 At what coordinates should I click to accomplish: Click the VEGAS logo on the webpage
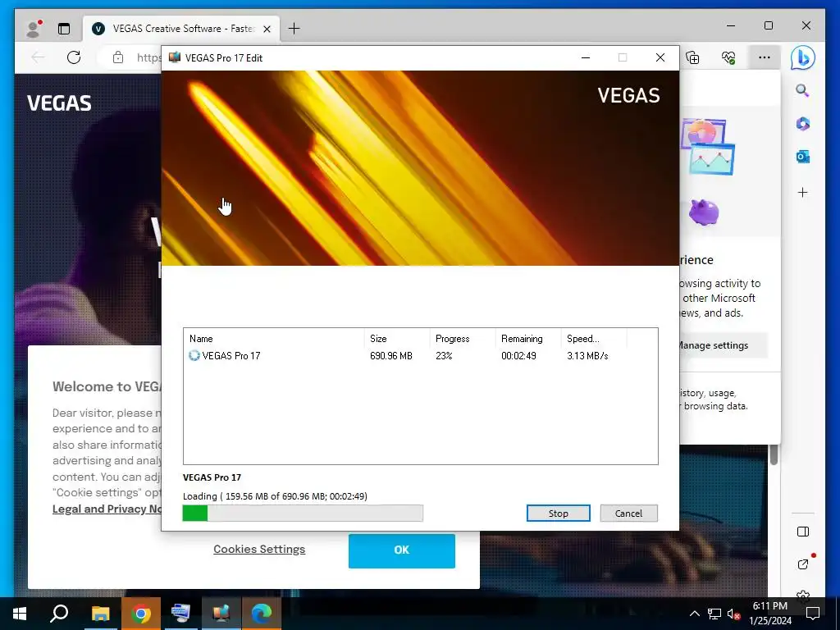(x=59, y=103)
